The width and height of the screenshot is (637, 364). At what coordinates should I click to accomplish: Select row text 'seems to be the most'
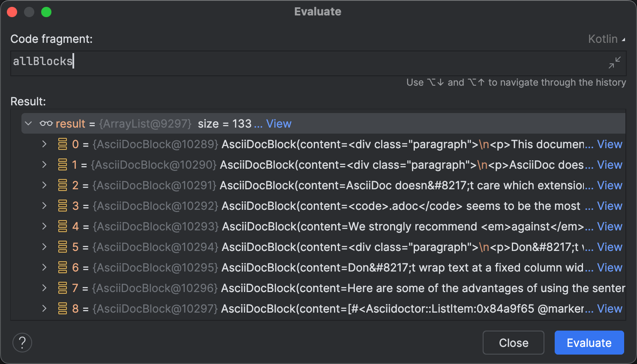click(x=523, y=206)
